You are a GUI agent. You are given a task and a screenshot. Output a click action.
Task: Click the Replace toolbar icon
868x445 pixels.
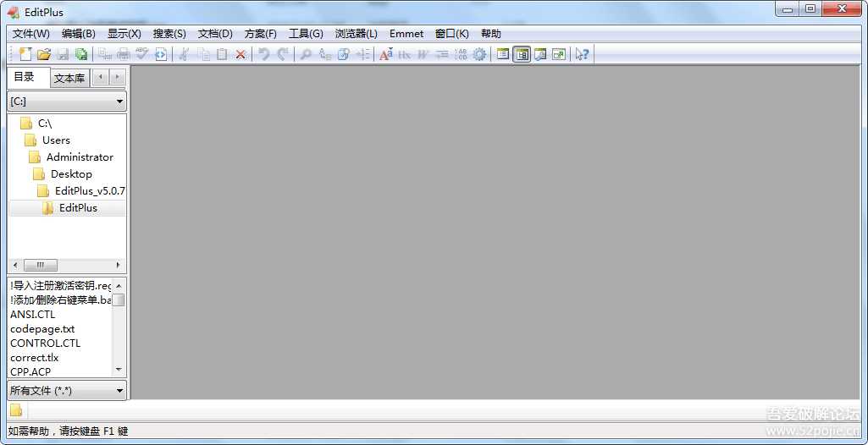[x=325, y=53]
